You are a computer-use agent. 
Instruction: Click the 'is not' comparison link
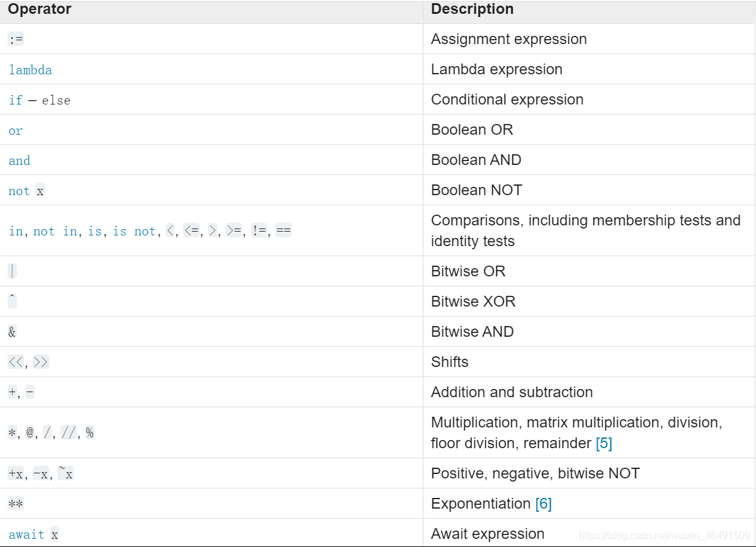135,231
